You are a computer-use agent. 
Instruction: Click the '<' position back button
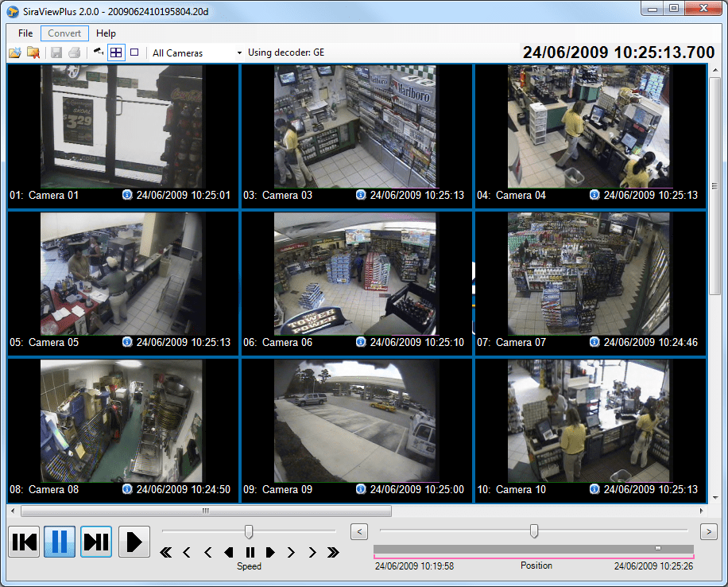coord(359,531)
